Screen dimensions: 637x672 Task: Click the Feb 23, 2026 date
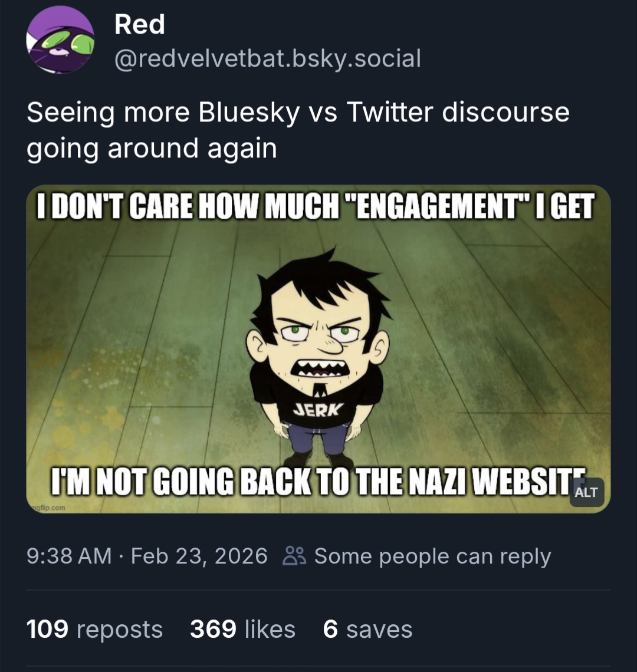click(x=199, y=556)
